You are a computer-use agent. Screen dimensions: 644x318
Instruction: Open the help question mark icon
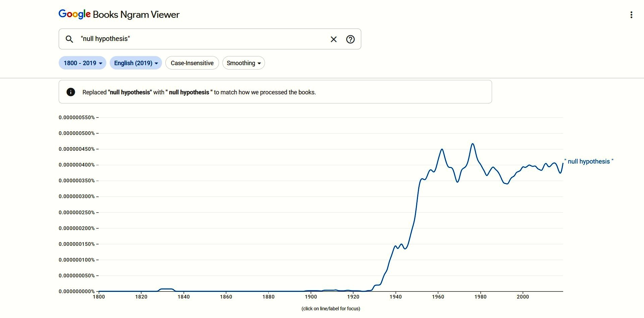(350, 39)
